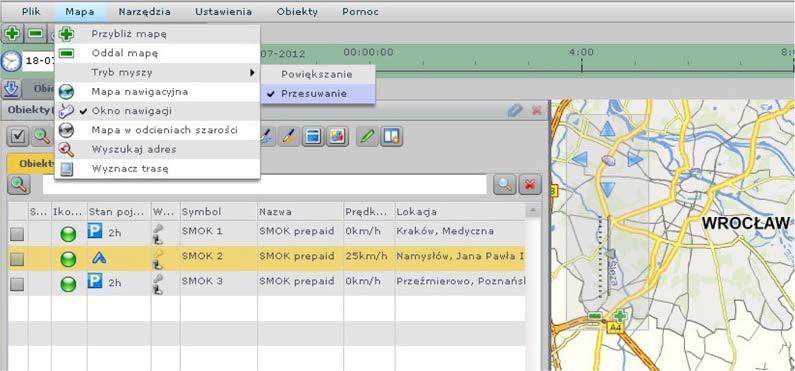Viewport: 795px width, 371px height.
Task: Expand the Tryb myszy submenu arrow
Action: pyautogui.click(x=252, y=72)
